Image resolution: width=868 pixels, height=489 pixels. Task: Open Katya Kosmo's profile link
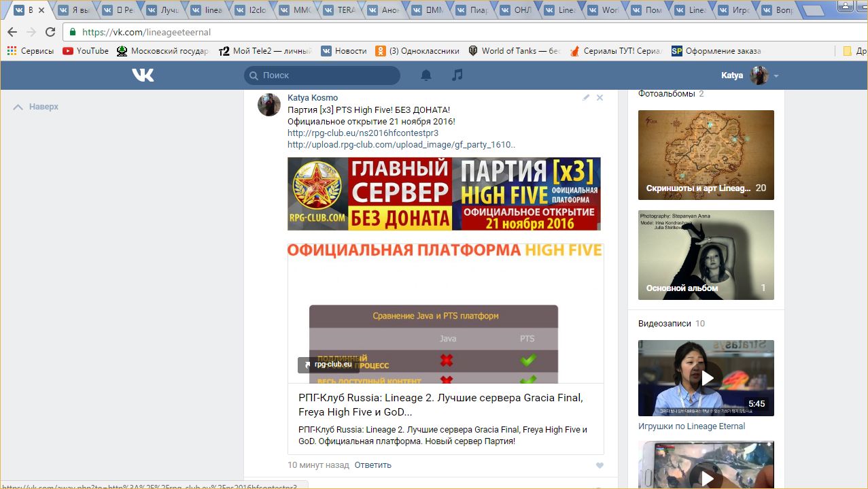coord(313,98)
